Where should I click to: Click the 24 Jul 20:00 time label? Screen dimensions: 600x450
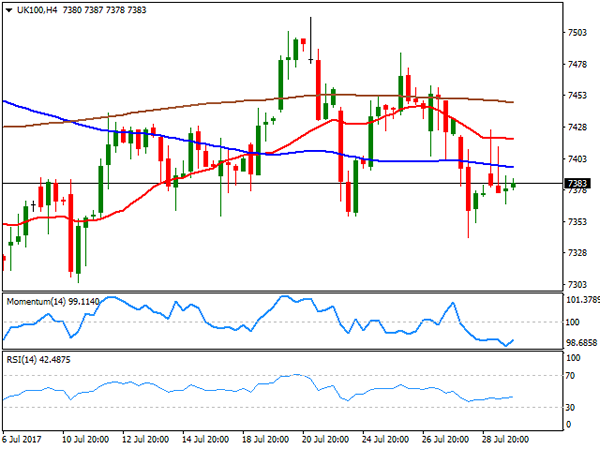click(x=385, y=439)
